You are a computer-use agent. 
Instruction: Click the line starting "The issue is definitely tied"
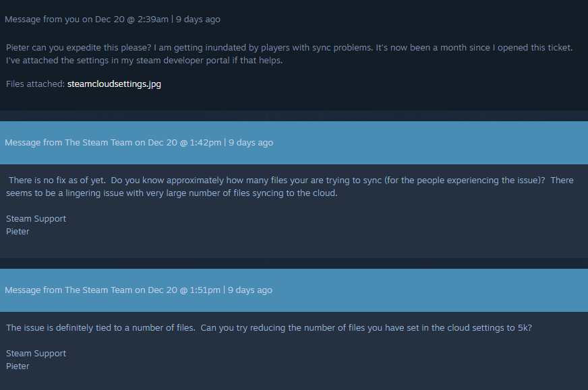pyautogui.click(x=268, y=328)
